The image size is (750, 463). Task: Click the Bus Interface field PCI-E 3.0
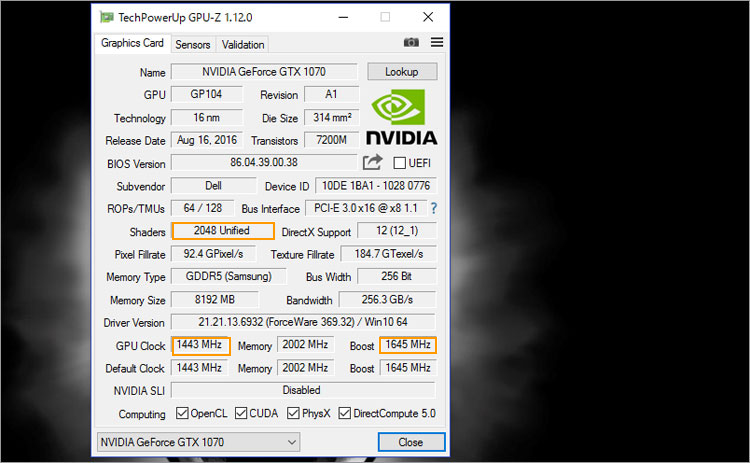pos(366,208)
